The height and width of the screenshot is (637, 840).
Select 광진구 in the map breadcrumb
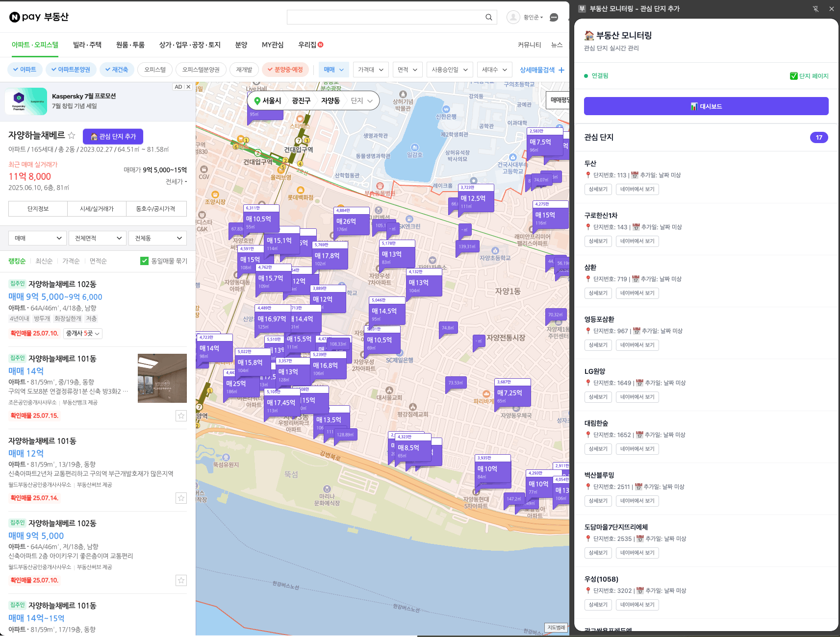(301, 101)
